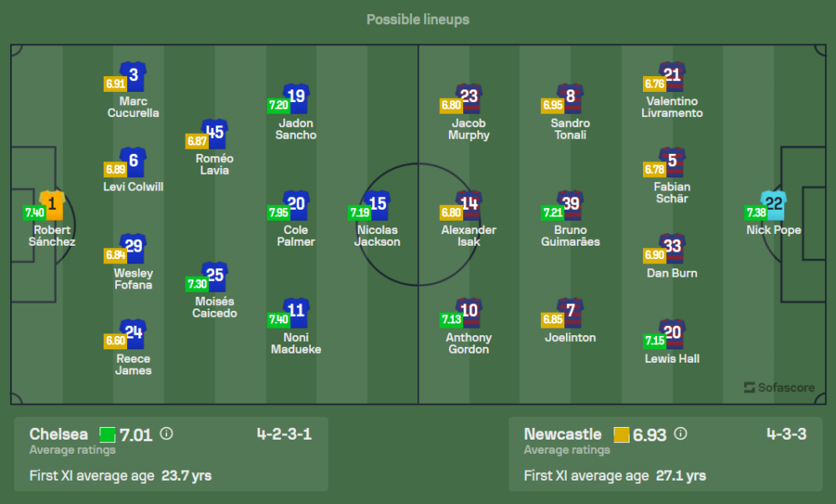Screen dimensions: 836x504
Task: Select Moisés Caicedo's number 25 shirt
Action: point(215,277)
